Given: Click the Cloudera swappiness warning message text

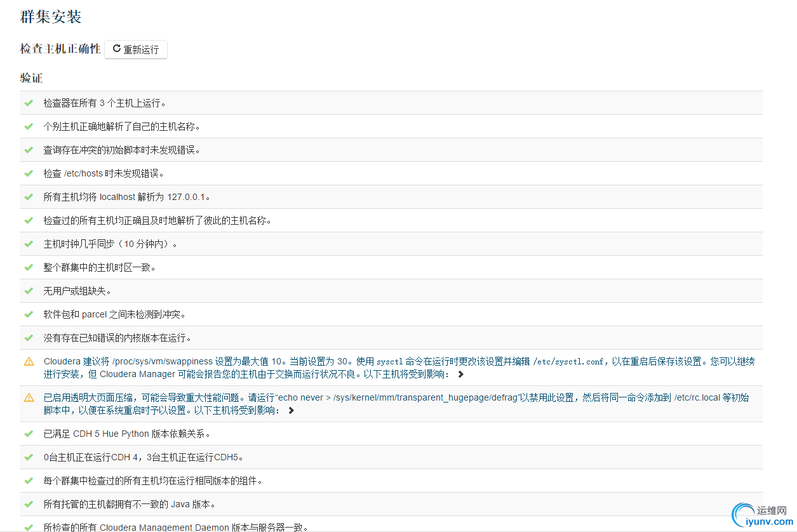Looking at the screenshot, I should [x=399, y=368].
